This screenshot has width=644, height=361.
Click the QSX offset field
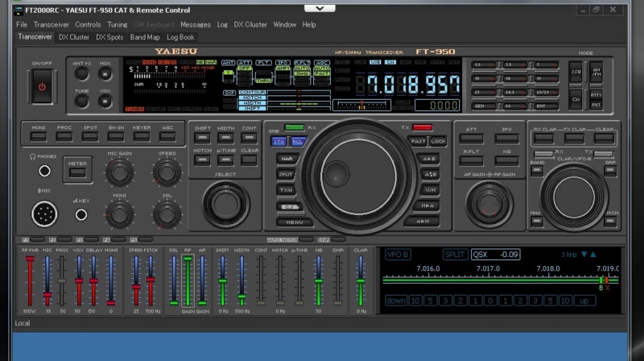[x=495, y=255]
